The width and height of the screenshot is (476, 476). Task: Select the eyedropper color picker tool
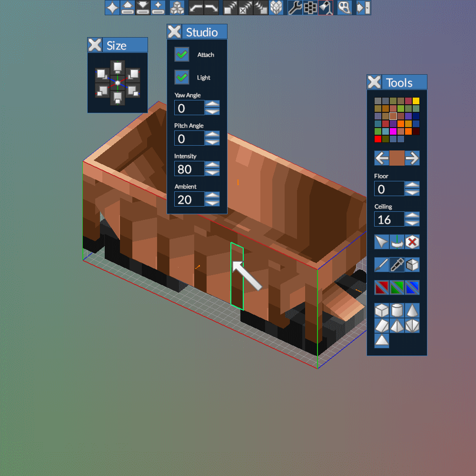point(397,264)
